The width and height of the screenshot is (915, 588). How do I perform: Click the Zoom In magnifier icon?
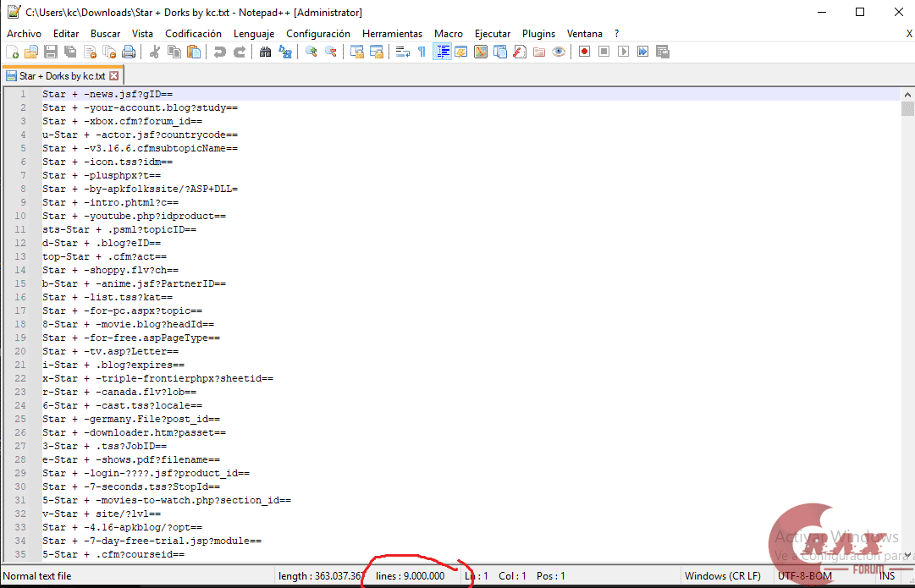click(x=311, y=52)
